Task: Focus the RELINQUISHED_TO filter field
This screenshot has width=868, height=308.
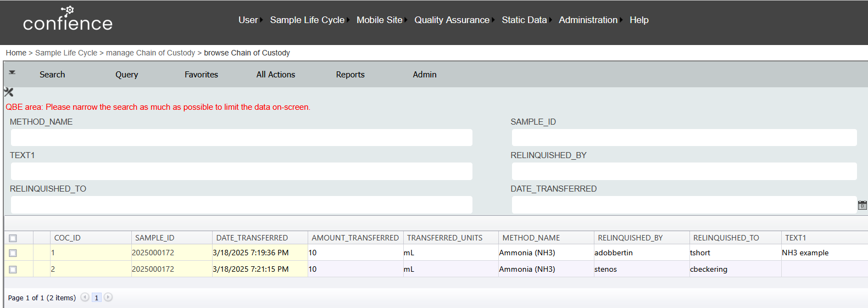Action: 241,205
